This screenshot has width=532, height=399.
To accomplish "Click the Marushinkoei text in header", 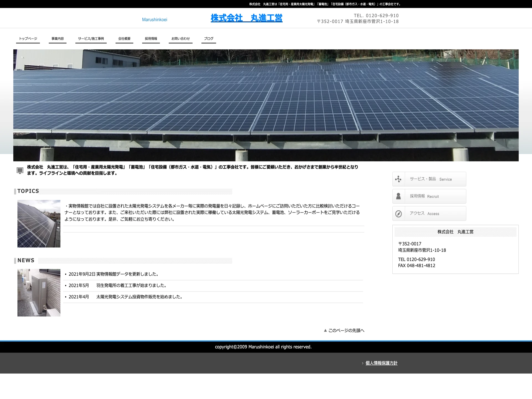I will pyautogui.click(x=155, y=20).
